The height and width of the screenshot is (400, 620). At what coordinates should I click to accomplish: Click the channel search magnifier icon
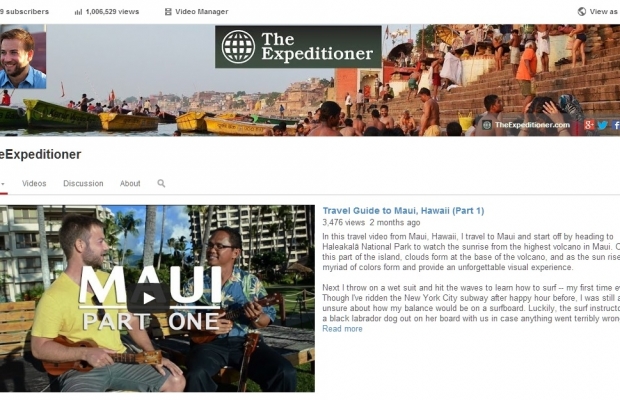161,183
